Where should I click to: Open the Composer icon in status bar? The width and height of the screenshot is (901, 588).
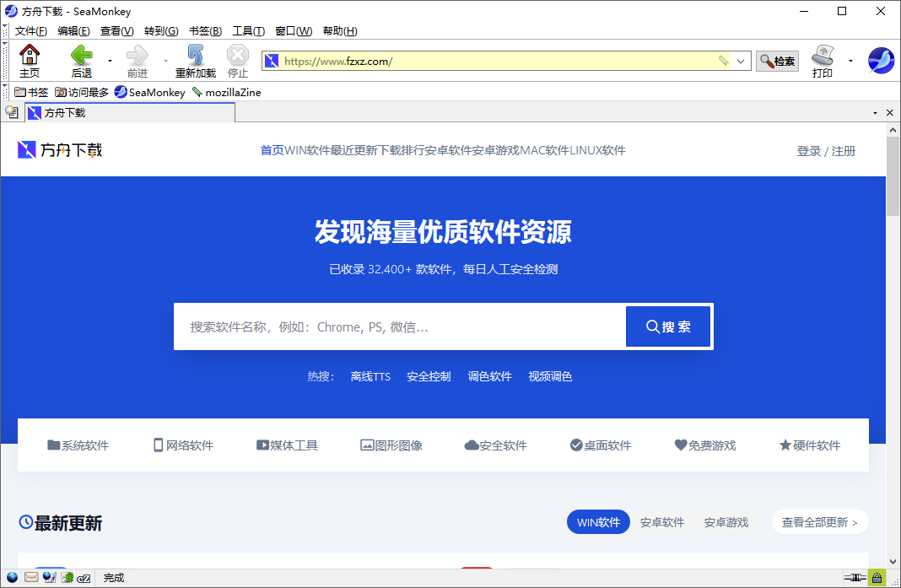[50, 577]
